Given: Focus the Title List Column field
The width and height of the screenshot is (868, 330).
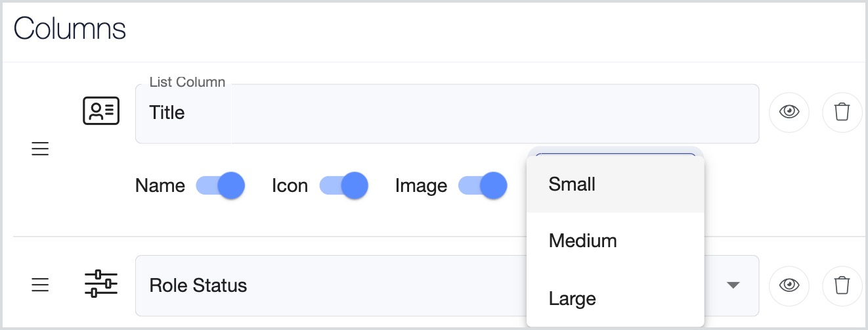Looking at the screenshot, I should (447, 113).
